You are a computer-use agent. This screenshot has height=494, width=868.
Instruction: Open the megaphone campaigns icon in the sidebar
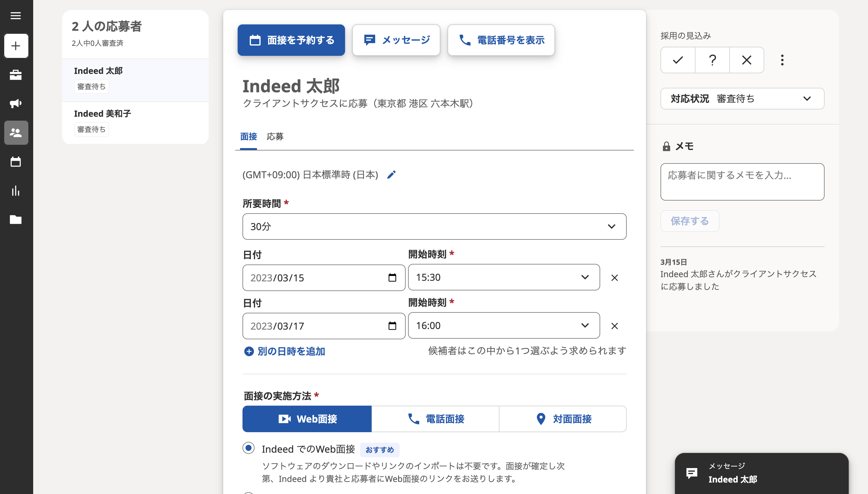tap(16, 103)
